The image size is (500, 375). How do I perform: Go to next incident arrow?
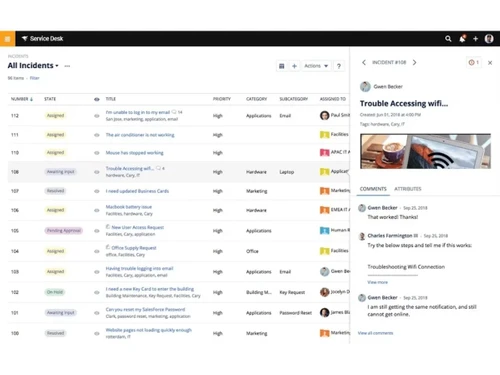[414, 62]
